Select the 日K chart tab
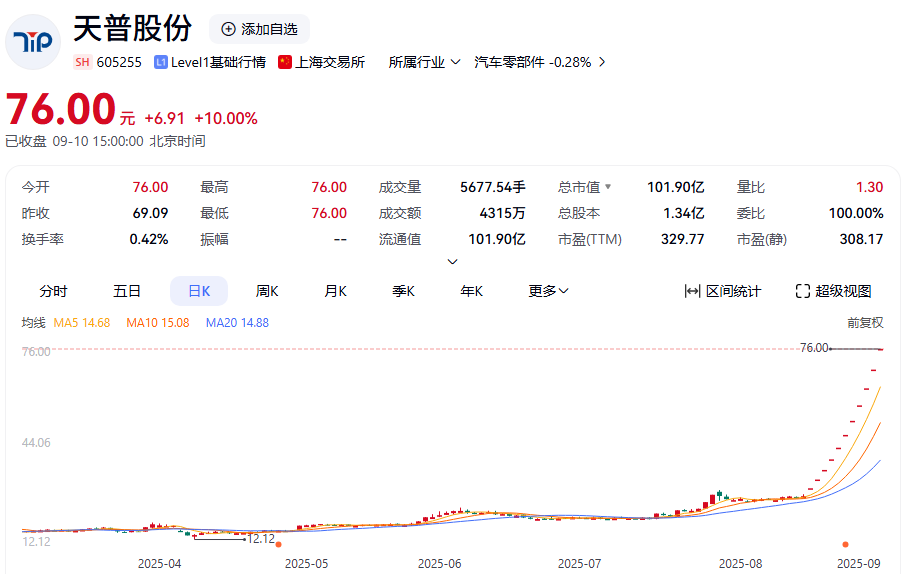Screen dimensions: 906x574 [x=199, y=291]
